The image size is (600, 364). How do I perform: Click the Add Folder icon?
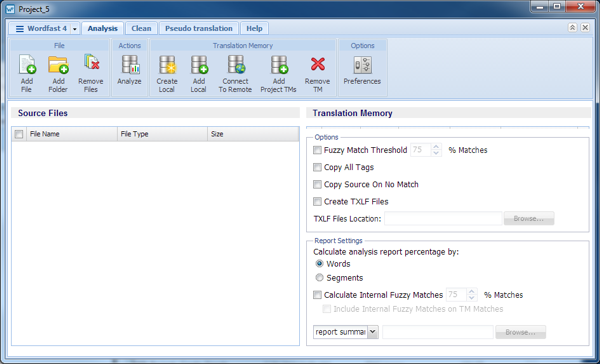pos(58,64)
